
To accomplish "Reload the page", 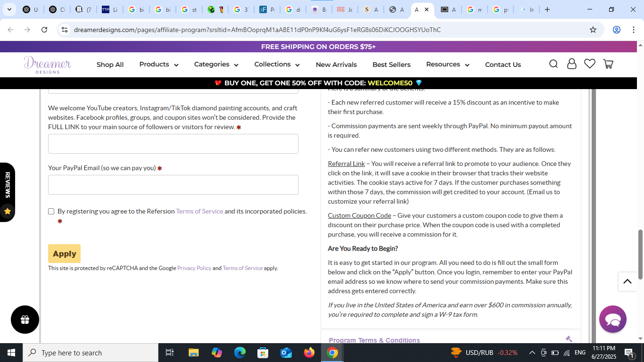I will 44,30.
